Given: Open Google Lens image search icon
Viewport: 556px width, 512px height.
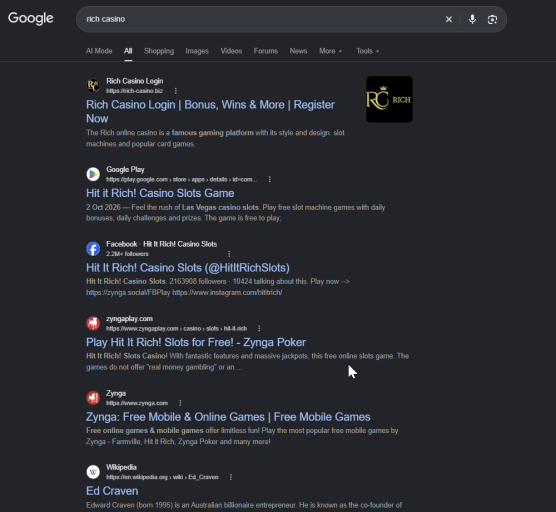Looking at the screenshot, I should tap(492, 20).
